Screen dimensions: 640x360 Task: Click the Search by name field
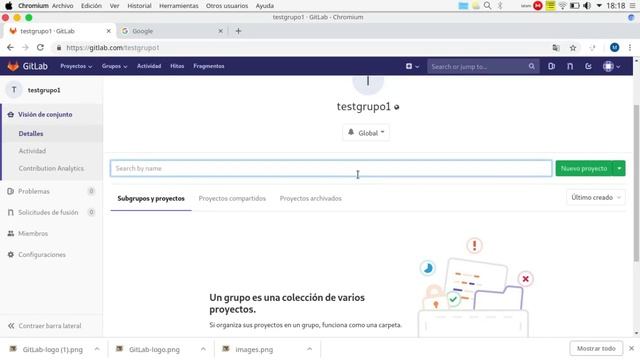tap(331, 168)
